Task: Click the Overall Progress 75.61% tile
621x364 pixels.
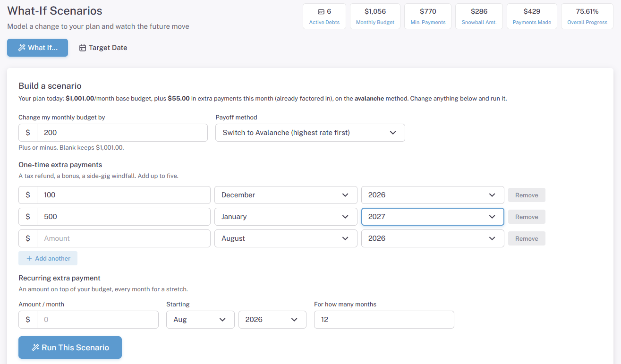Action: (x=587, y=17)
